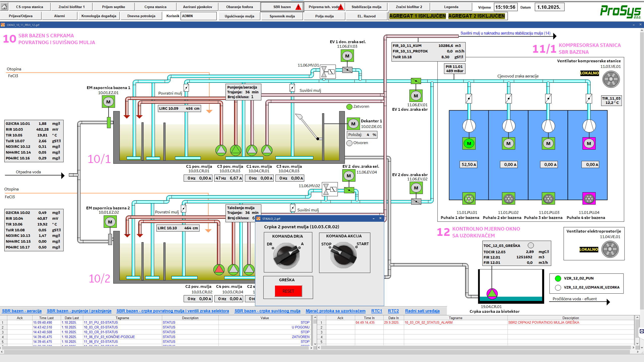The height and width of the screenshot is (362, 644).
Task: Open EM zapornica bazena 1 motor
Action: (x=108, y=102)
